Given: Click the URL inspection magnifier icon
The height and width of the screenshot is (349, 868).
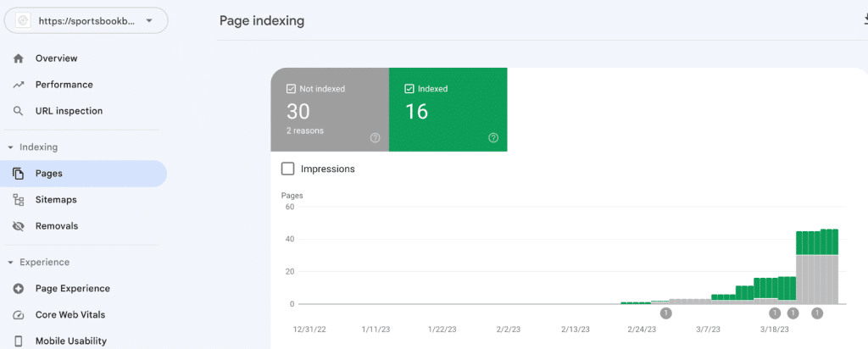Looking at the screenshot, I should 19,111.
